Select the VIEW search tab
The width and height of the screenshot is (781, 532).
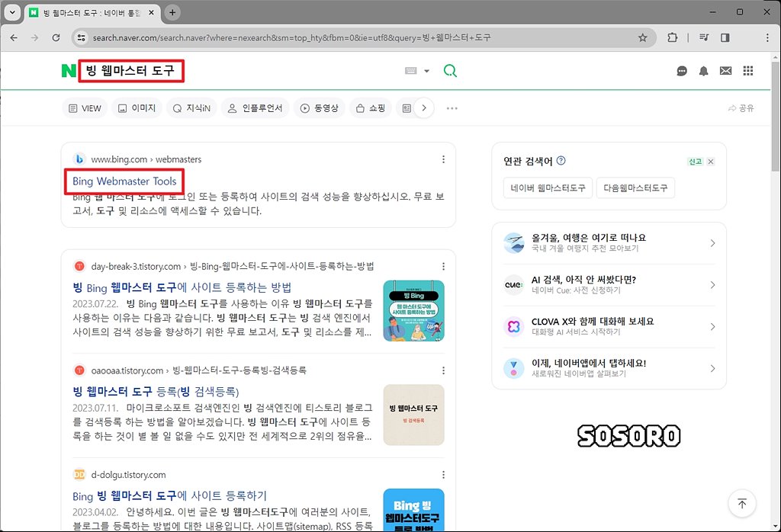(85, 108)
